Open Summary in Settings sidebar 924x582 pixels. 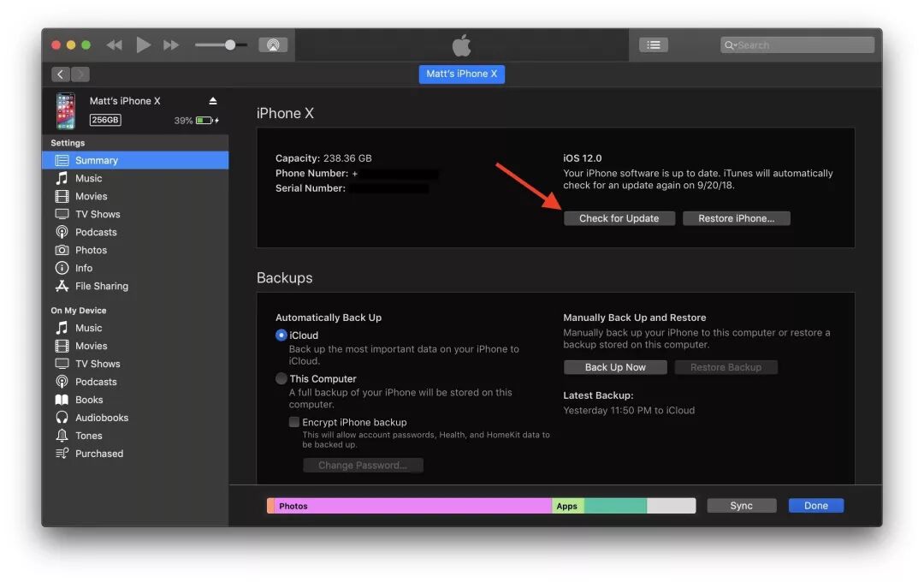tap(135, 160)
